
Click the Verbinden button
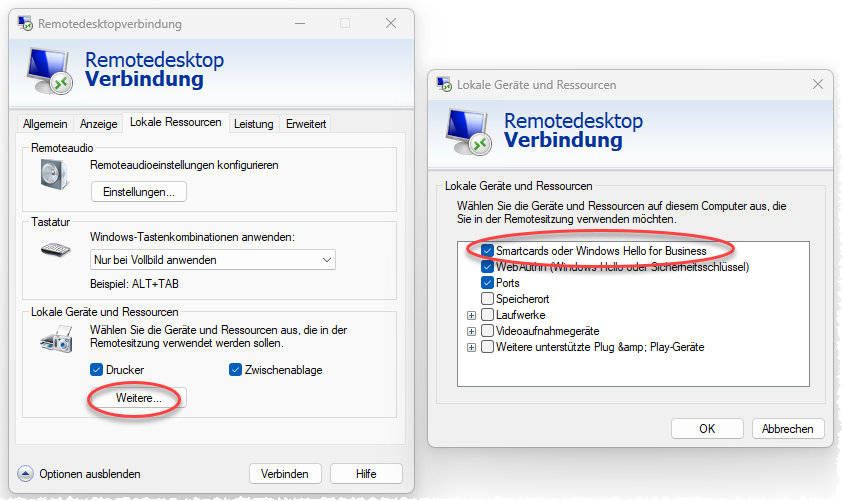[285, 474]
